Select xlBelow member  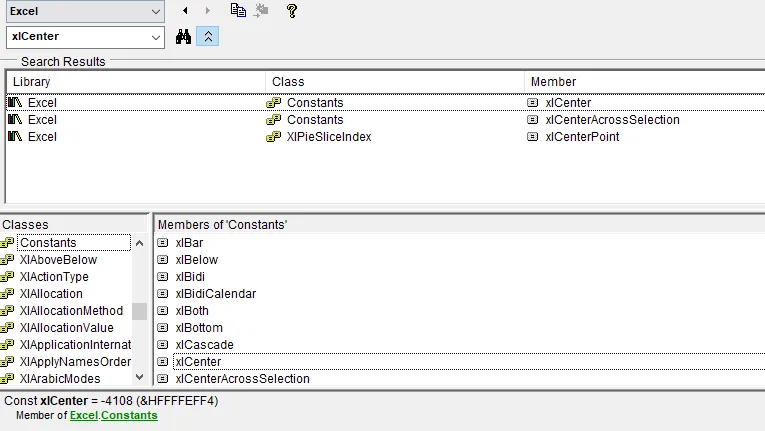tap(197, 260)
